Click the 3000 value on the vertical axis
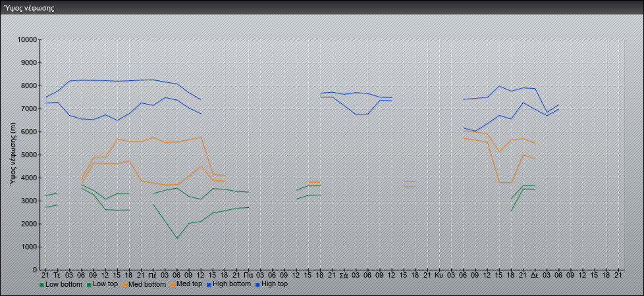Image resolution: width=644 pixels, height=296 pixels. pos(29,201)
